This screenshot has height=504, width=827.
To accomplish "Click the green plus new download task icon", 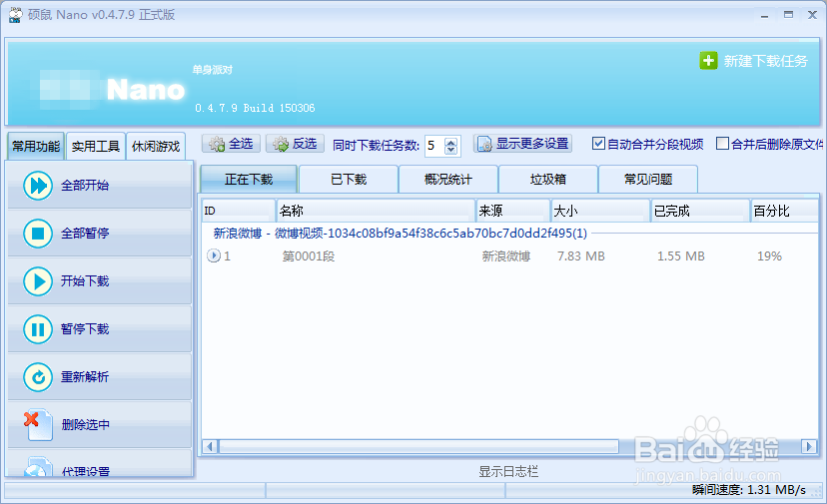I will [708, 61].
